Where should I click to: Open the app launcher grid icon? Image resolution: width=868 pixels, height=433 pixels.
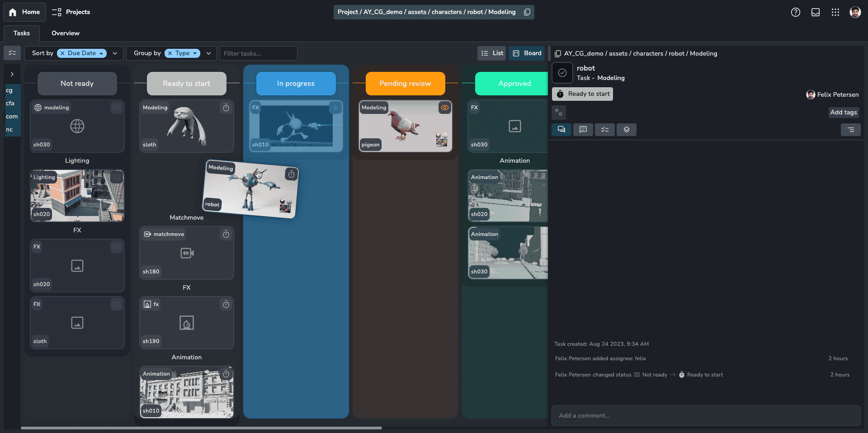pyautogui.click(x=835, y=12)
